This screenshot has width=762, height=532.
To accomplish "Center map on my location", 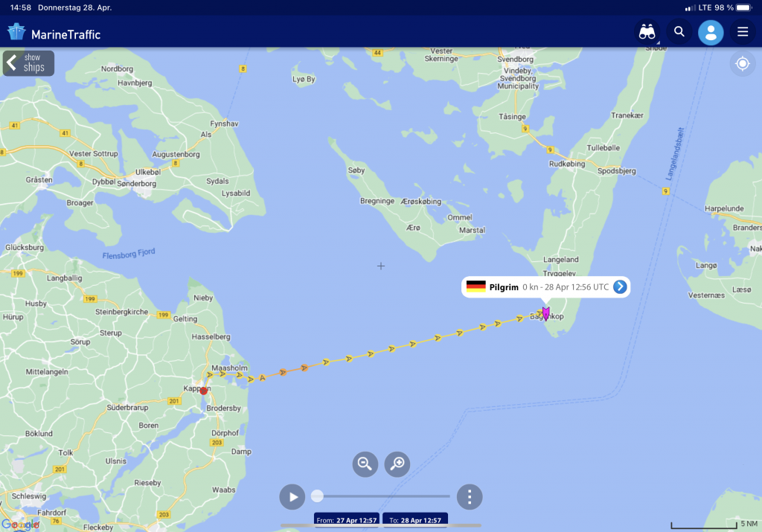I will click(x=742, y=64).
